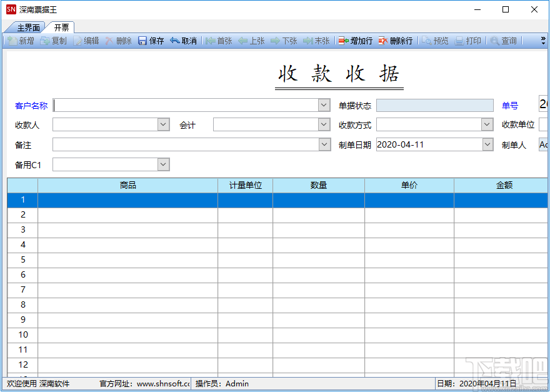Click the 客户名称 blue label

31,106
